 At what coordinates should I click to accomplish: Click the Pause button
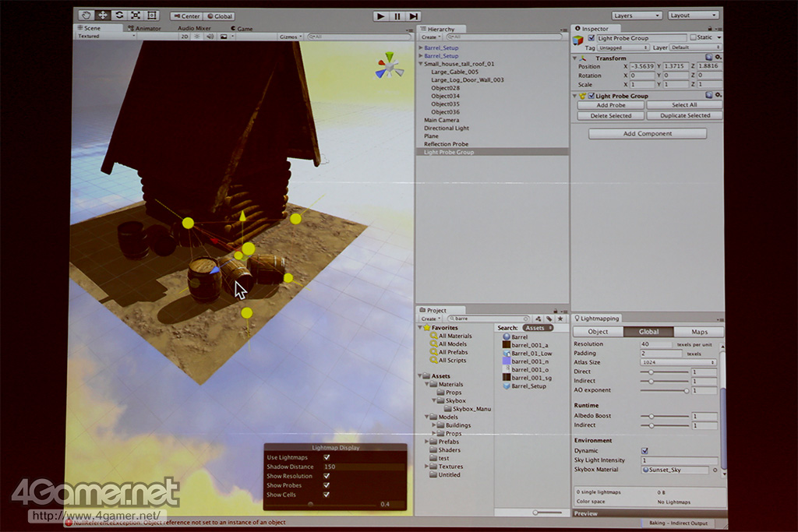(x=397, y=16)
